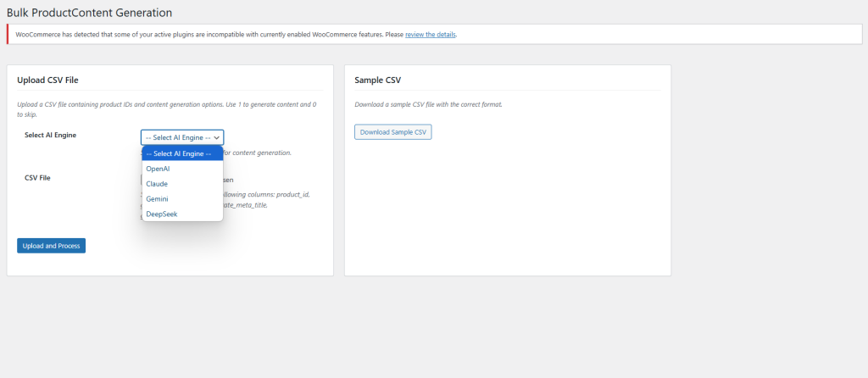Choose the '-- Select AI Engine --' placeholder option
Viewport: 868px width, 378px height.
(x=182, y=154)
